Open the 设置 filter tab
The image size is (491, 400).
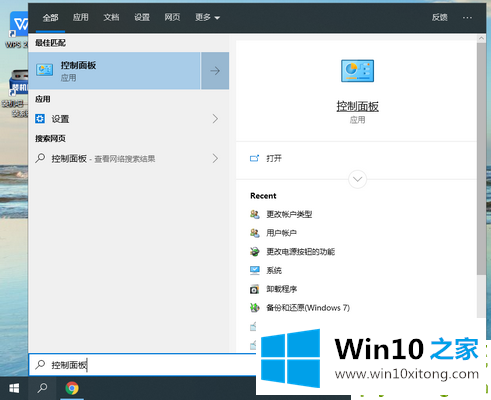(142, 17)
